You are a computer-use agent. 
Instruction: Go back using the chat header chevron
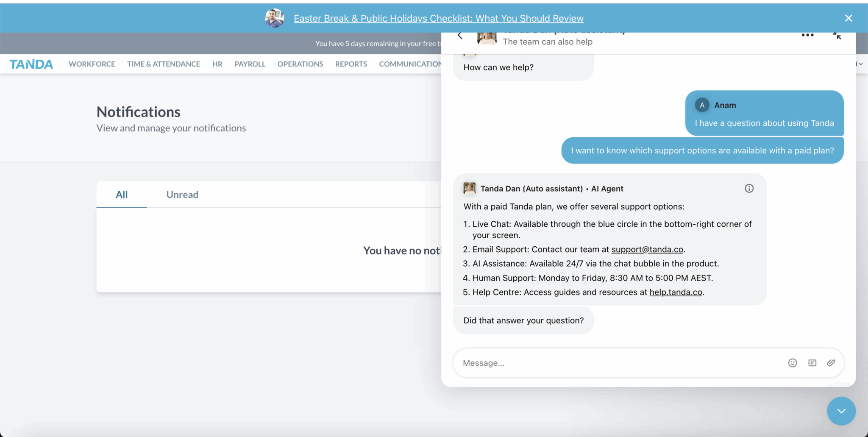tap(460, 35)
